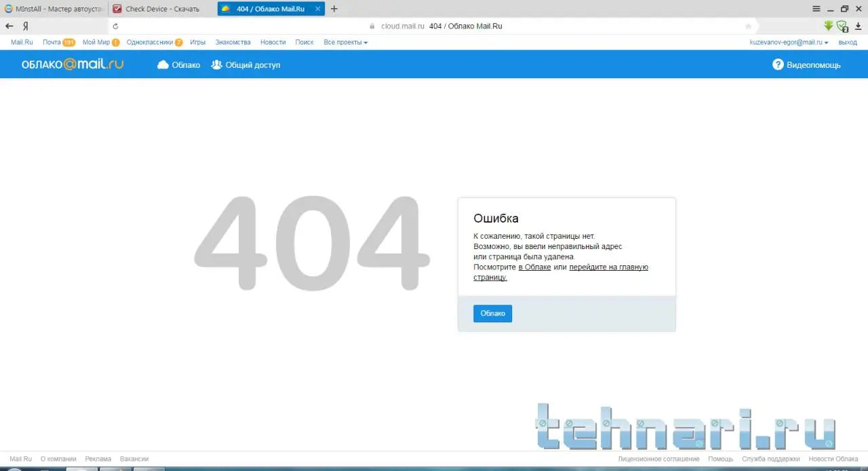Open the green download arrow extension
Image resolution: width=868 pixels, height=471 pixels.
[828, 26]
